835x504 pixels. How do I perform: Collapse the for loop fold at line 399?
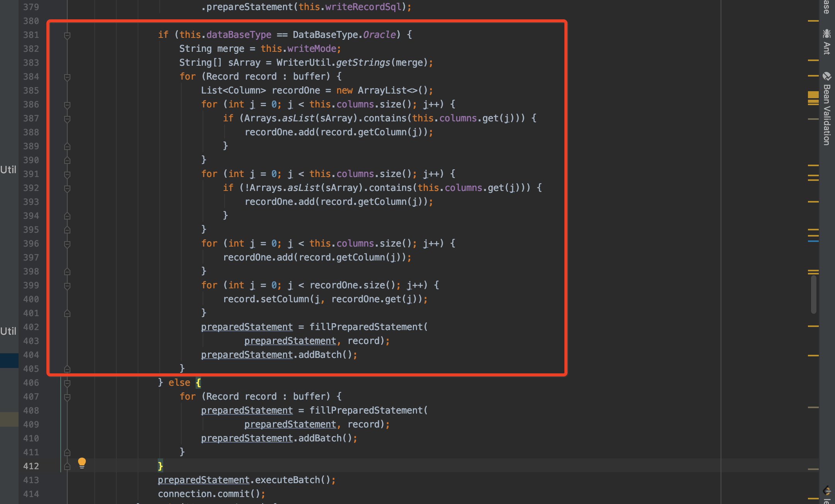pos(67,286)
